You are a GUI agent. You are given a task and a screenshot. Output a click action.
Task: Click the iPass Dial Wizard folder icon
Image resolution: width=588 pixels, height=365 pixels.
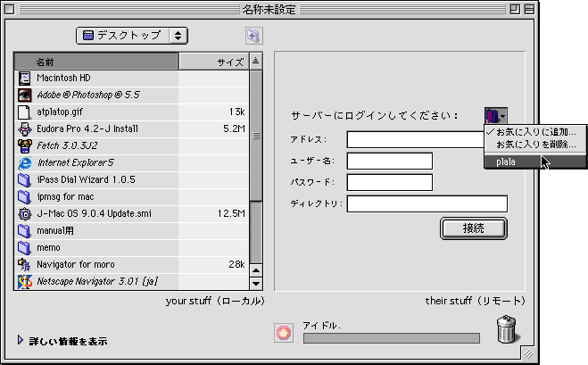pyautogui.click(x=25, y=179)
